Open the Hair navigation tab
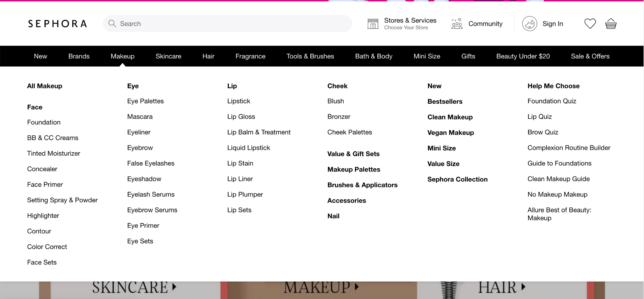 tap(208, 56)
